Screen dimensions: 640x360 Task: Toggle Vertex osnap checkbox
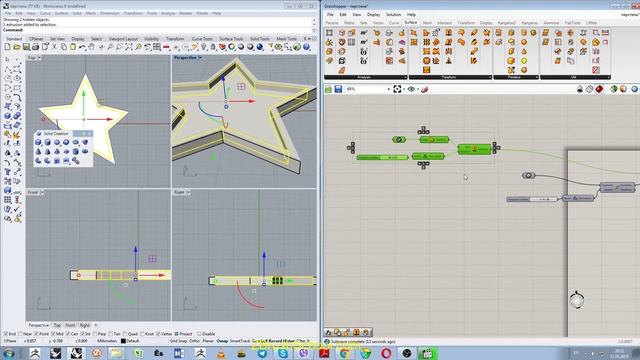pyautogui.click(x=158, y=334)
